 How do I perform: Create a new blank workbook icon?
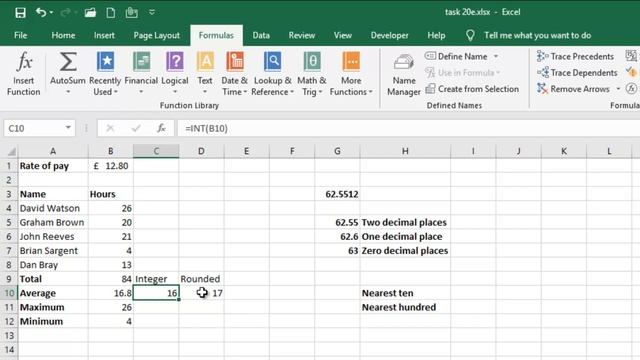pyautogui.click(x=111, y=13)
